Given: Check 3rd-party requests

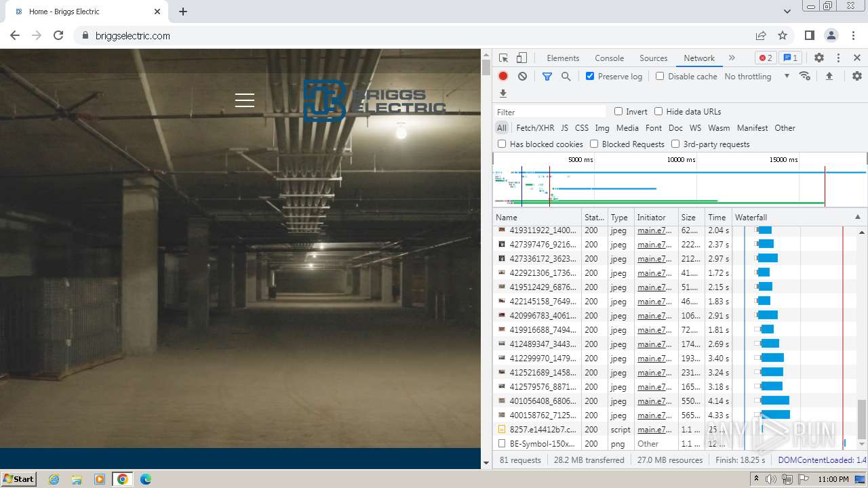Looking at the screenshot, I should click(675, 144).
